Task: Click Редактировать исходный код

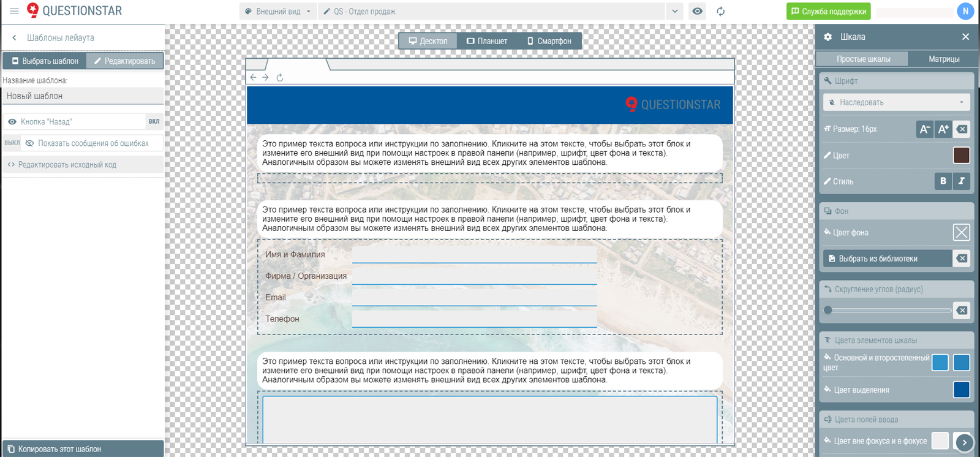Action: pos(83,164)
